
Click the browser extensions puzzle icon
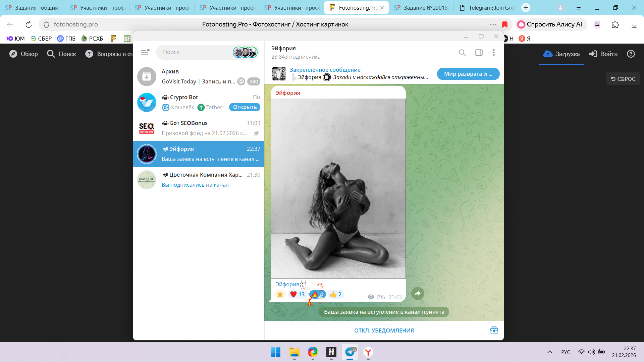pos(615,24)
